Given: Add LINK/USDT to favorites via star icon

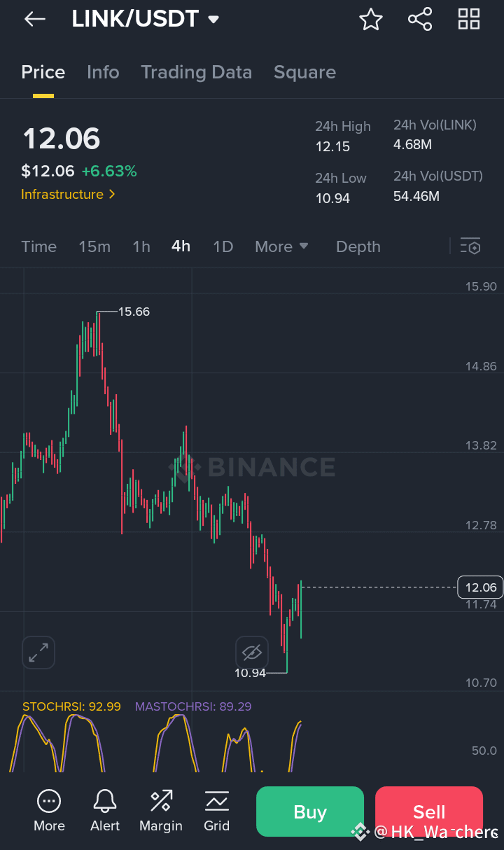Looking at the screenshot, I should [x=371, y=19].
